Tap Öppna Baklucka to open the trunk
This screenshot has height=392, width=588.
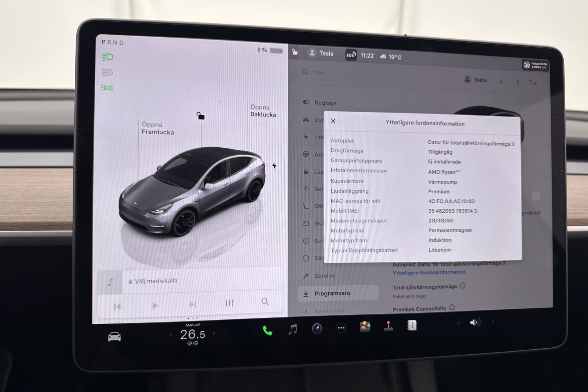[263, 111]
